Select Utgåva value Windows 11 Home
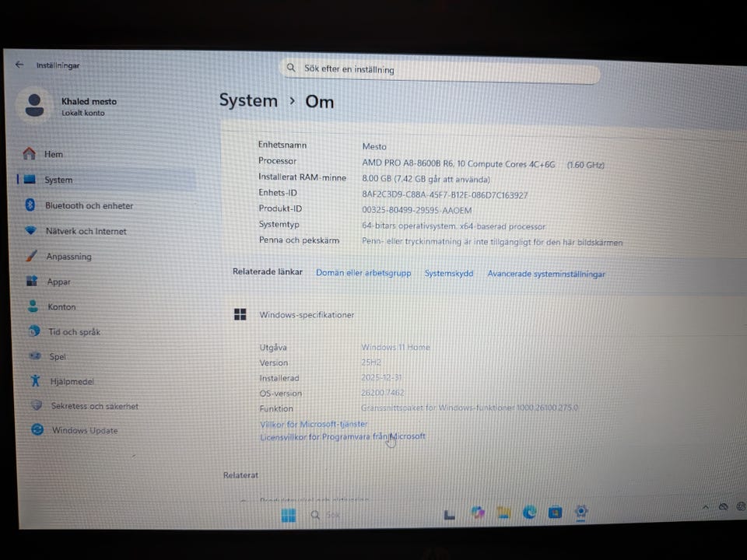This screenshot has width=747, height=560. tap(395, 347)
